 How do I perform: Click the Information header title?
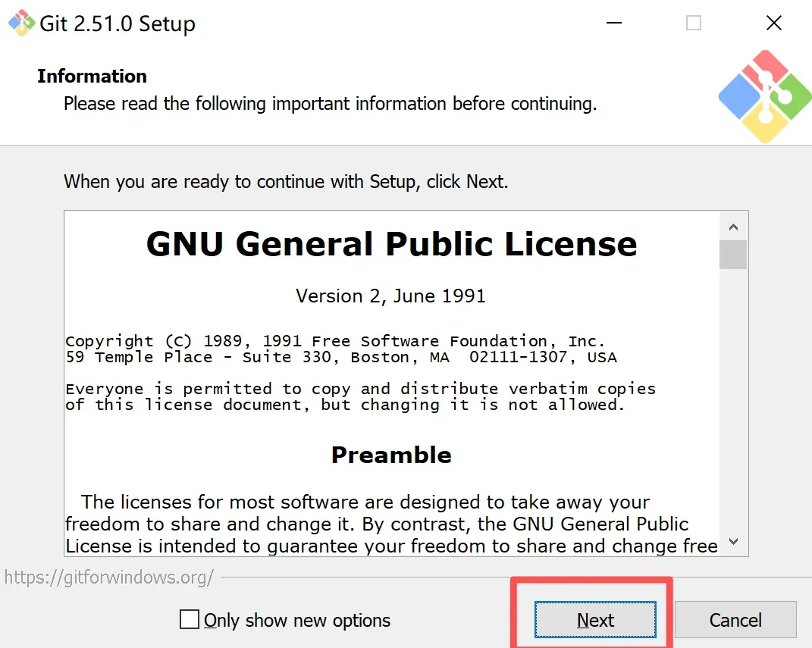point(92,76)
